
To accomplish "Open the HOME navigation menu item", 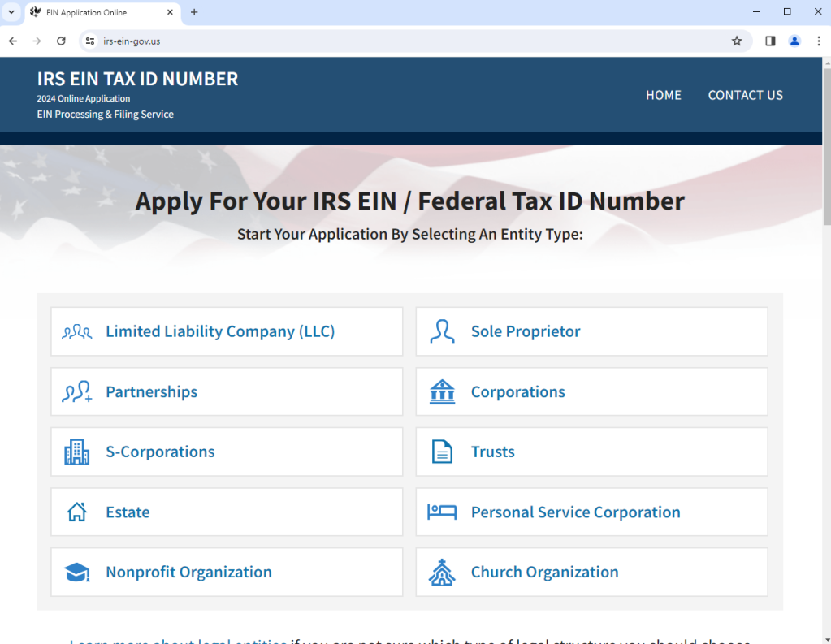I will coord(663,95).
